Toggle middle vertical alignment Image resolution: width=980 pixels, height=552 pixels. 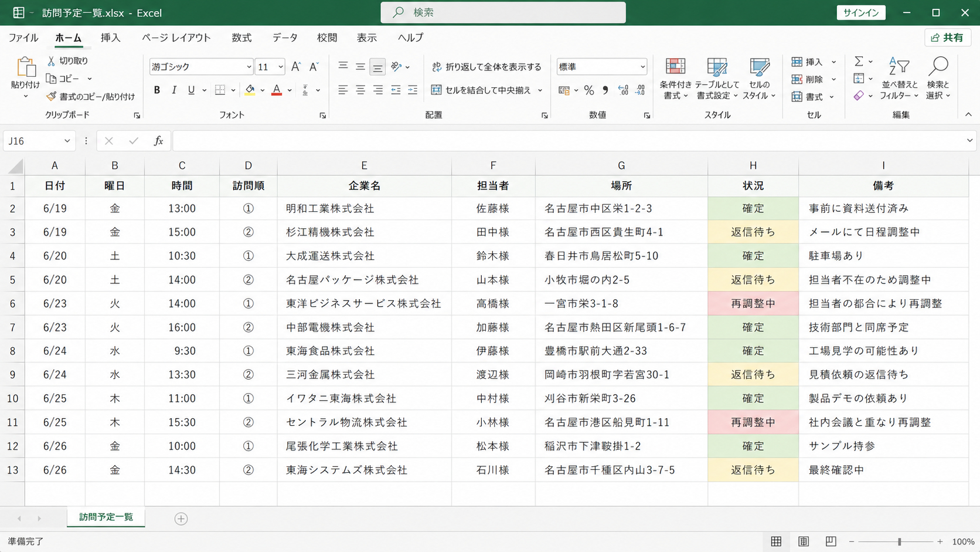[360, 67]
